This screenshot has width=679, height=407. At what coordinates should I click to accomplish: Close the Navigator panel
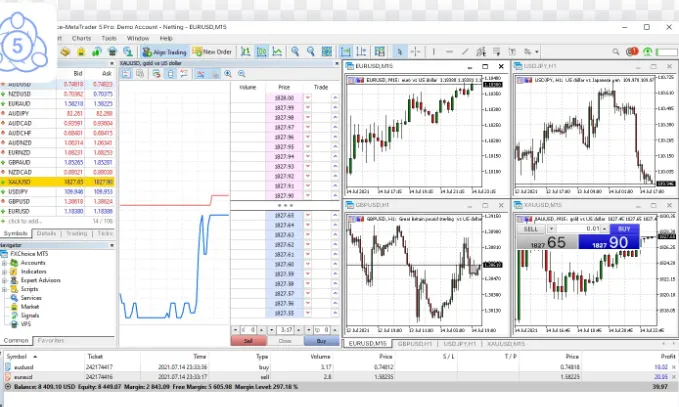coord(111,245)
